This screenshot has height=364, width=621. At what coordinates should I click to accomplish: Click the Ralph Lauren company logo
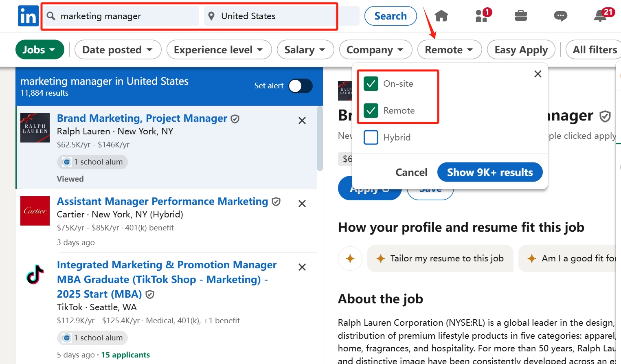tap(35, 127)
